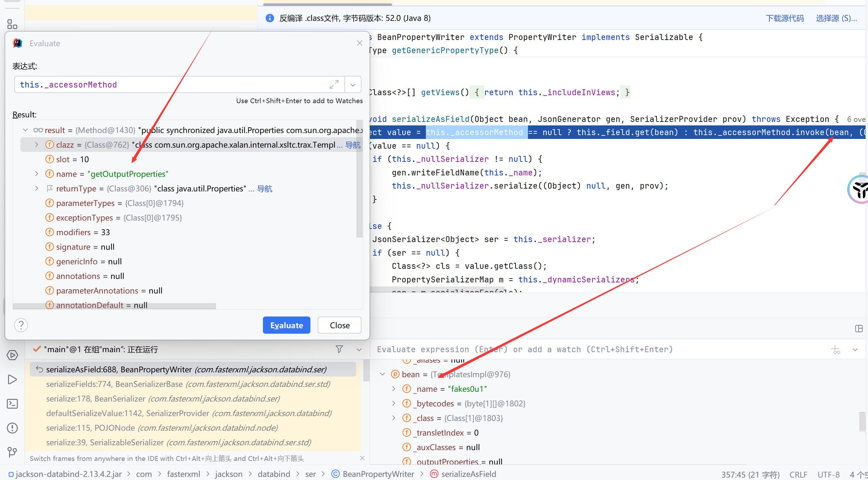Open the Problems tool window icon

[x=12, y=428]
